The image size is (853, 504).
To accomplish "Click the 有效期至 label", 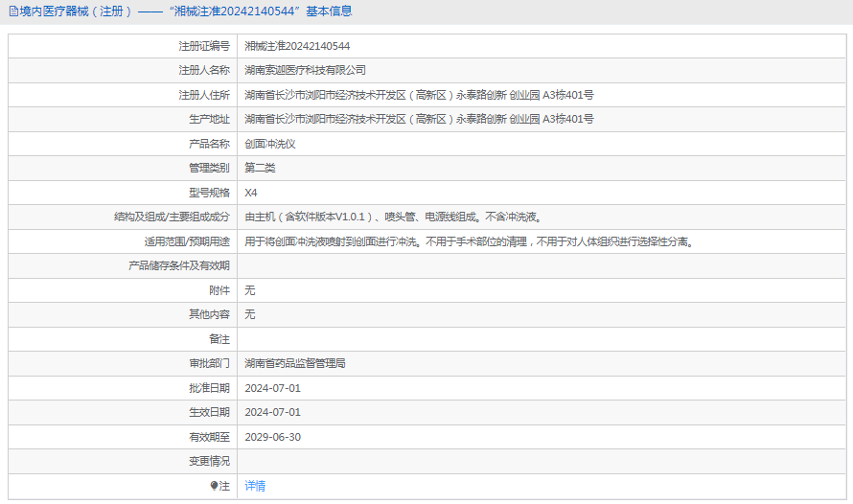I will [209, 437].
